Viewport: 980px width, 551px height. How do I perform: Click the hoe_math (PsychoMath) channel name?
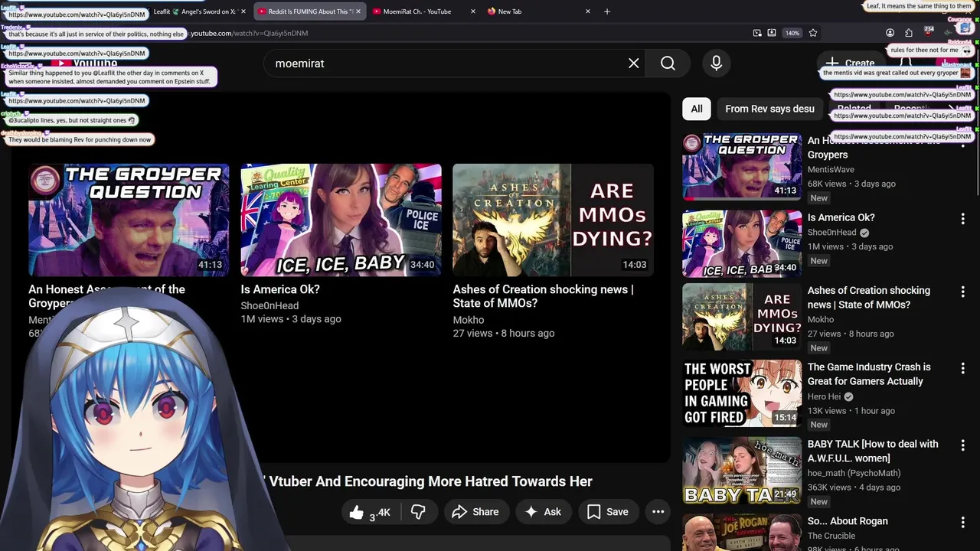[854, 473]
